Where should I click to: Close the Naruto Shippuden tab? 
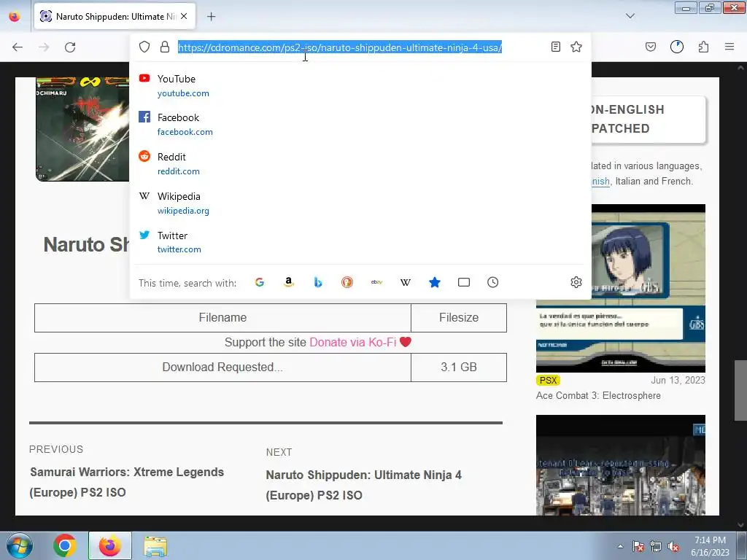pyautogui.click(x=184, y=16)
